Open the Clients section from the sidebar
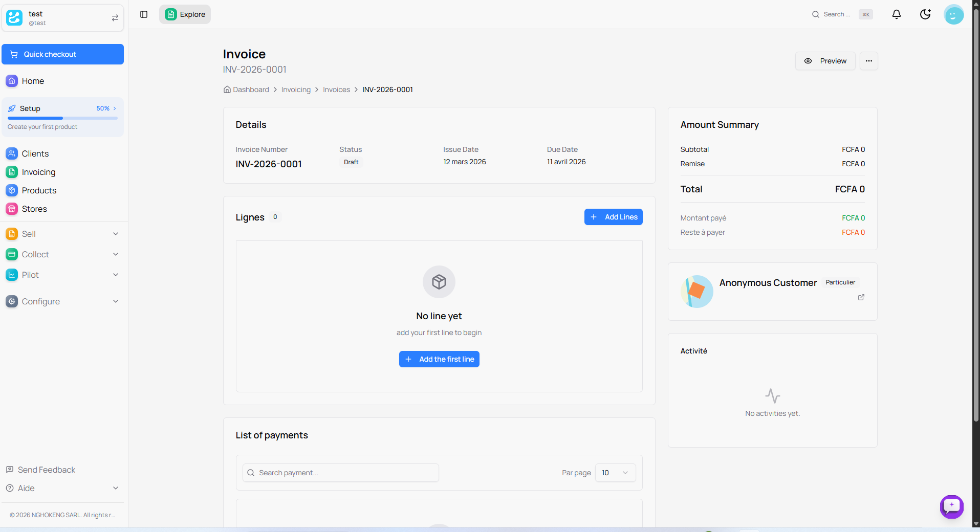 pyautogui.click(x=35, y=153)
